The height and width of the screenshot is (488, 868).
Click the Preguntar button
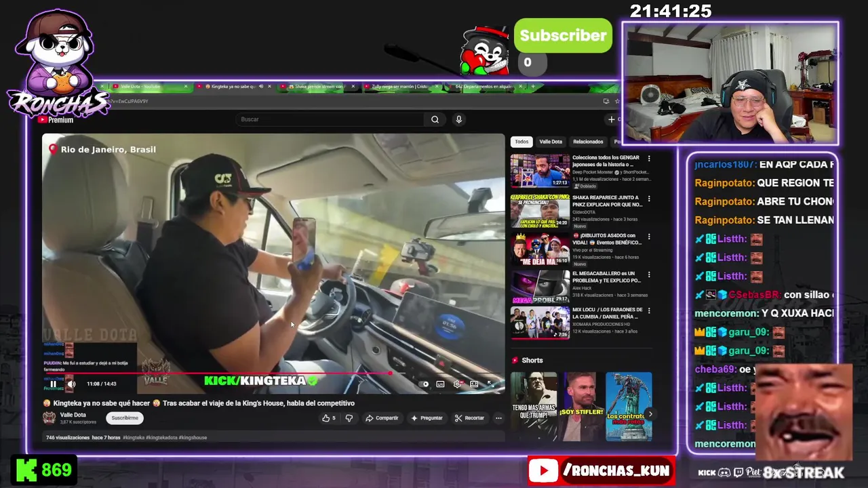coord(427,418)
